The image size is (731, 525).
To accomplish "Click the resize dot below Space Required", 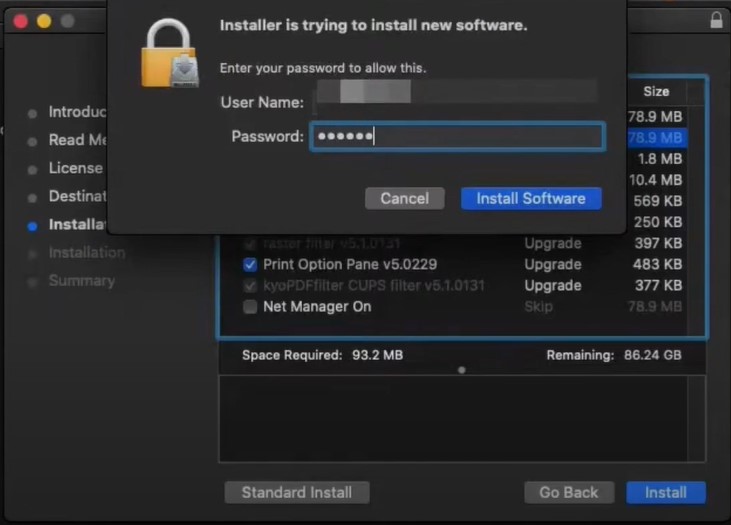I will pyautogui.click(x=462, y=370).
